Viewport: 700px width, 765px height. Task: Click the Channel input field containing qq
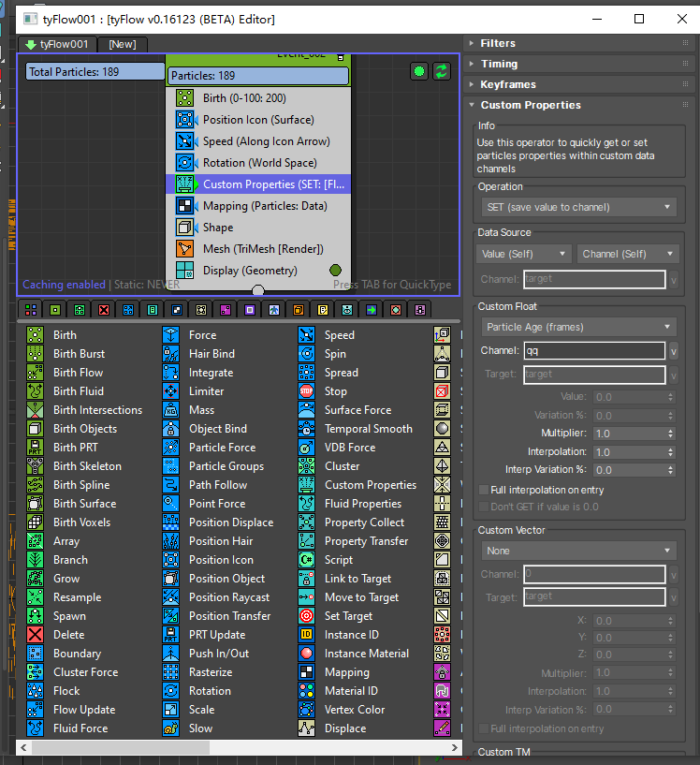(x=593, y=351)
